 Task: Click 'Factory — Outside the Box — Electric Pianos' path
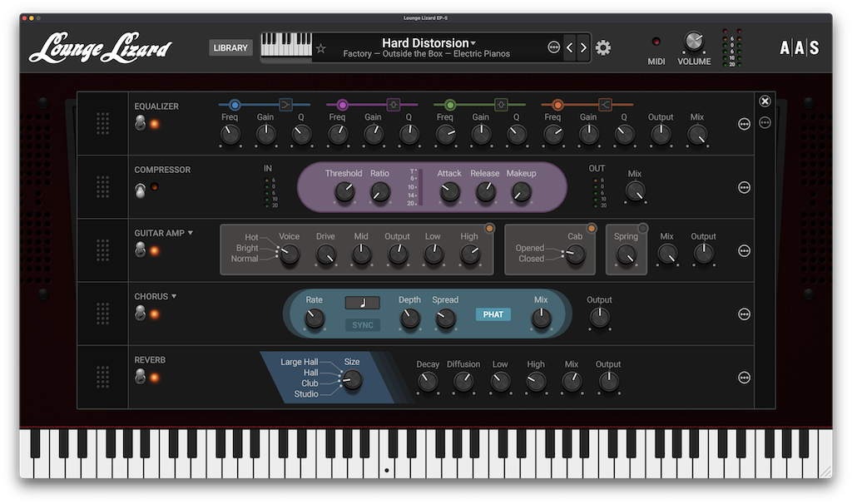click(427, 54)
